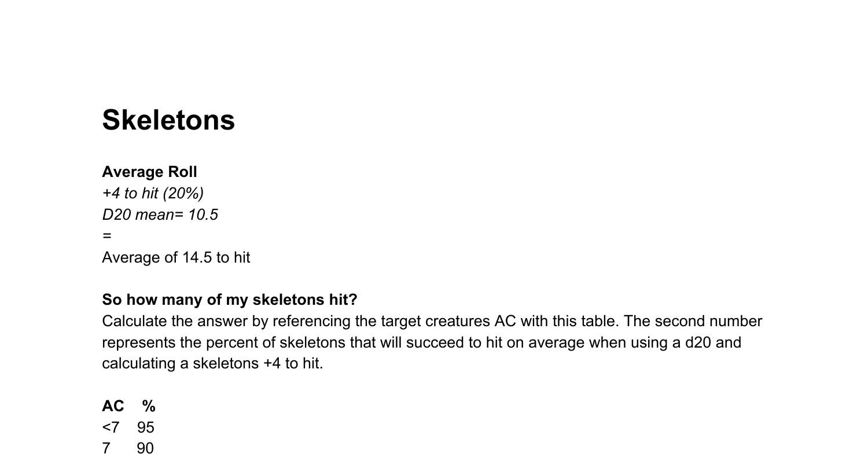
Task: Click the 'D20 mean=' italic text
Action: coord(142,215)
